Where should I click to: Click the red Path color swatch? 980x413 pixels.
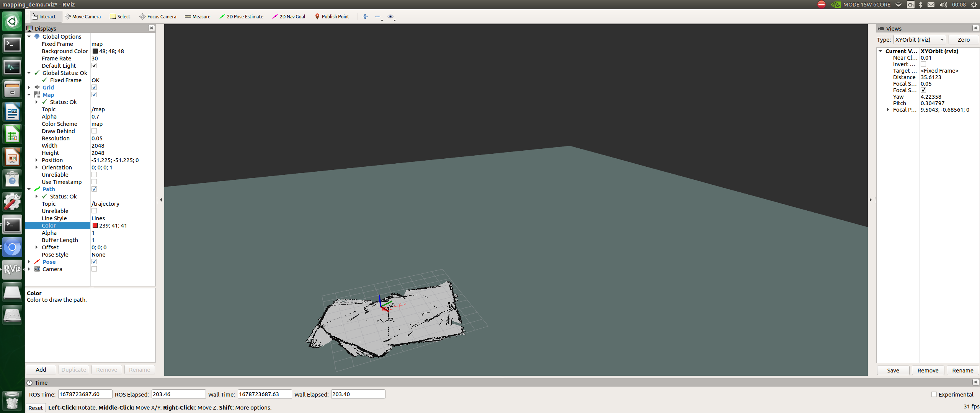95,226
